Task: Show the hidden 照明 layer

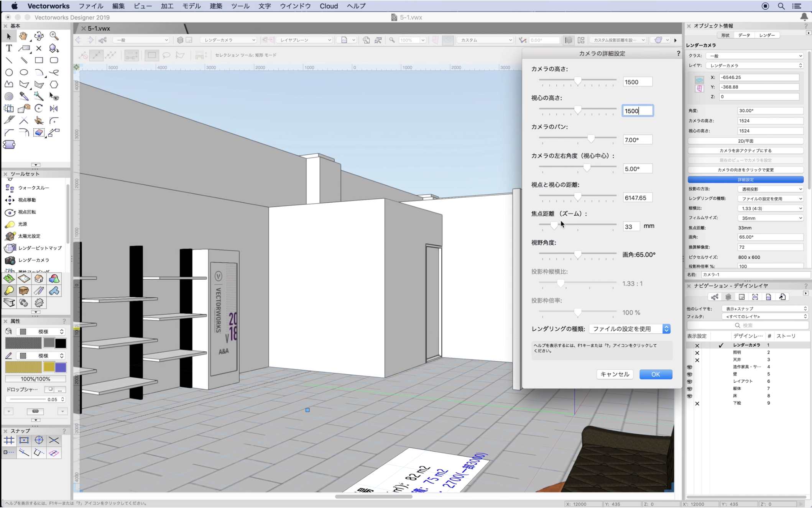Action: (697, 353)
